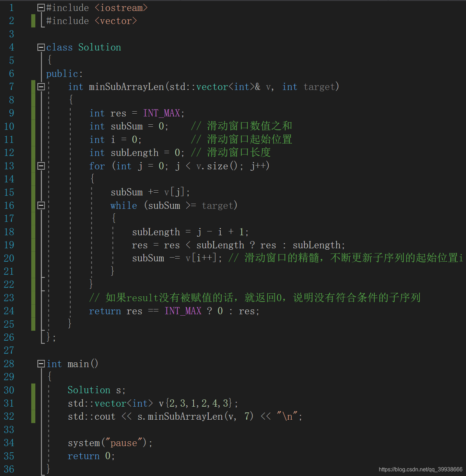This screenshot has height=476, width=466.
Task: Click line number 32 in the gutter
Action: 9,416
